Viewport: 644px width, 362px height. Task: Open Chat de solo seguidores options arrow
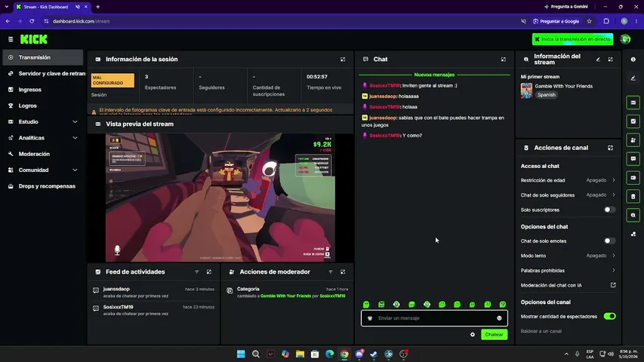(614, 195)
